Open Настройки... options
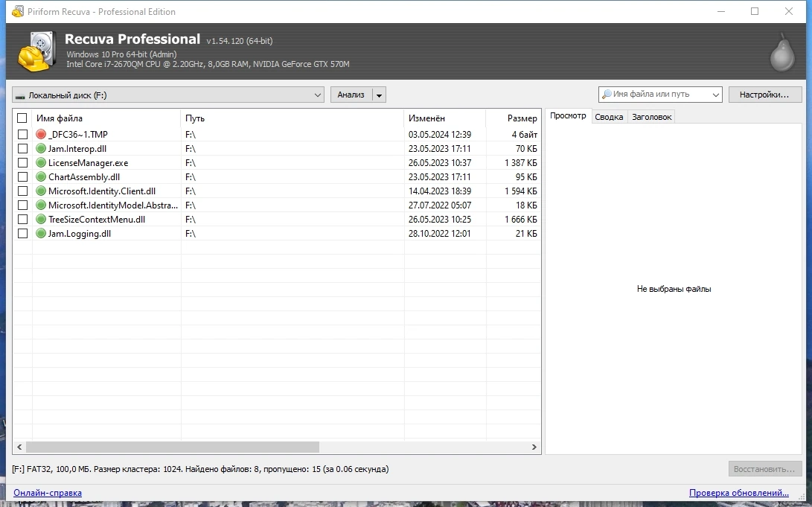Viewport: 812px width, 507px height. click(x=764, y=95)
